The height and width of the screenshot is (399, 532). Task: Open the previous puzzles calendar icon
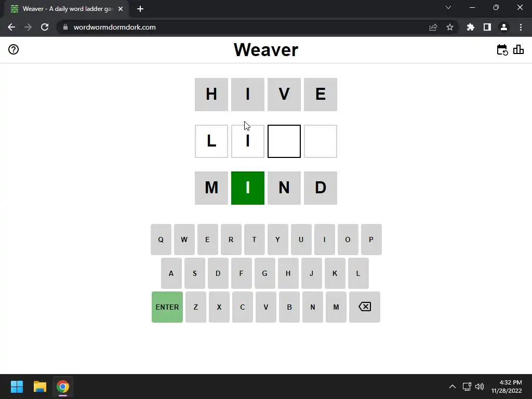[x=502, y=50]
